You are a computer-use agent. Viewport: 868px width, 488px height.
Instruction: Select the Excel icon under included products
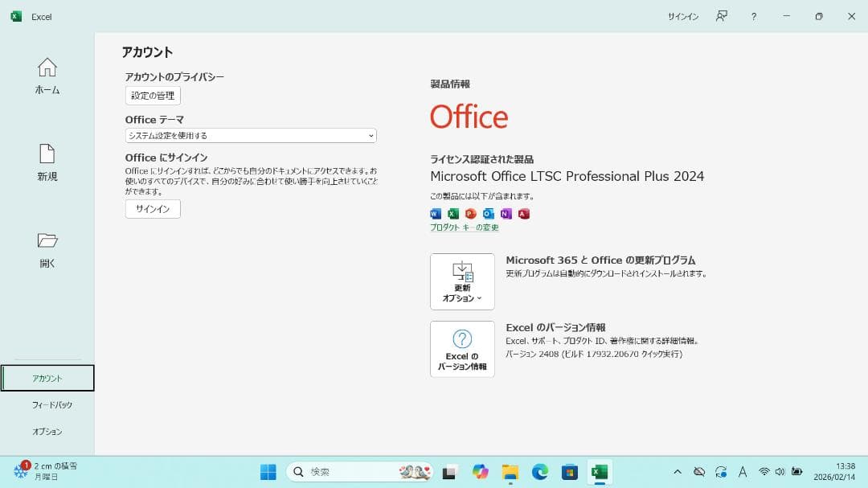click(x=452, y=213)
